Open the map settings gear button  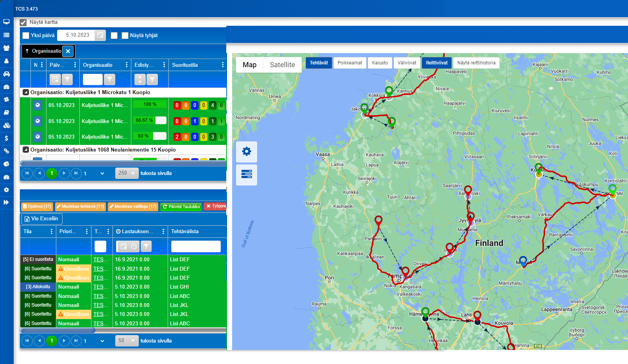point(247,152)
